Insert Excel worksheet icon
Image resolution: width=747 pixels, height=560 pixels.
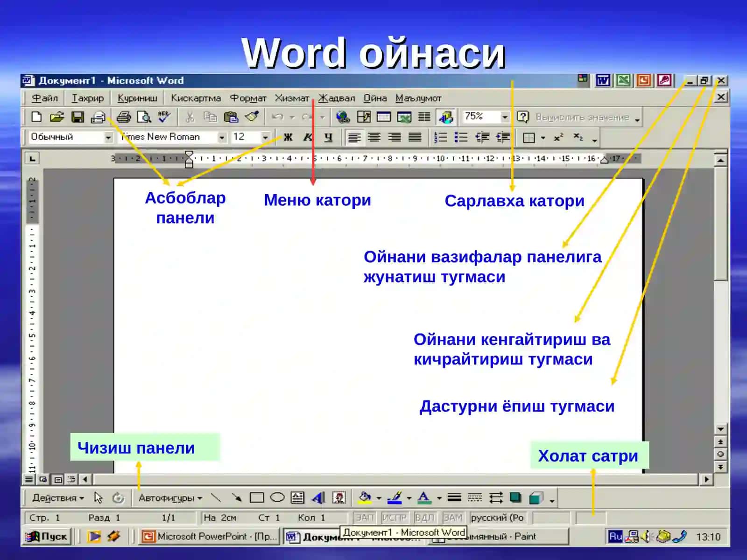pos(404,117)
